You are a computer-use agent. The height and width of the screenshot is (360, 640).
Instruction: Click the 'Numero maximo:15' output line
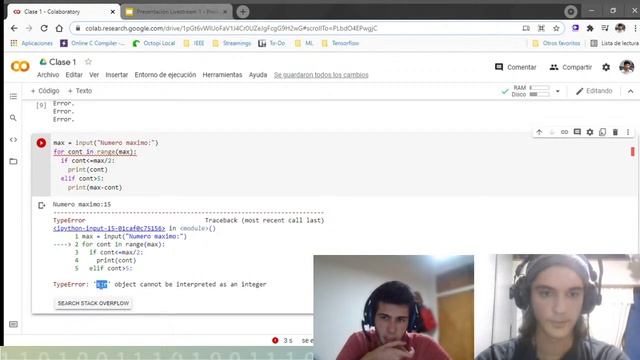pos(82,204)
